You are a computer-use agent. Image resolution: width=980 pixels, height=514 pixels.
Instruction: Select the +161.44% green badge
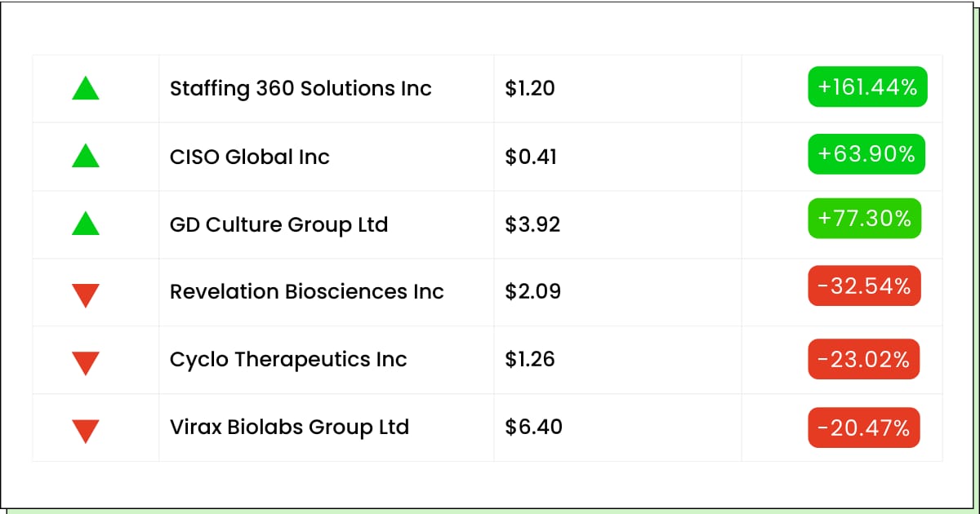(867, 86)
